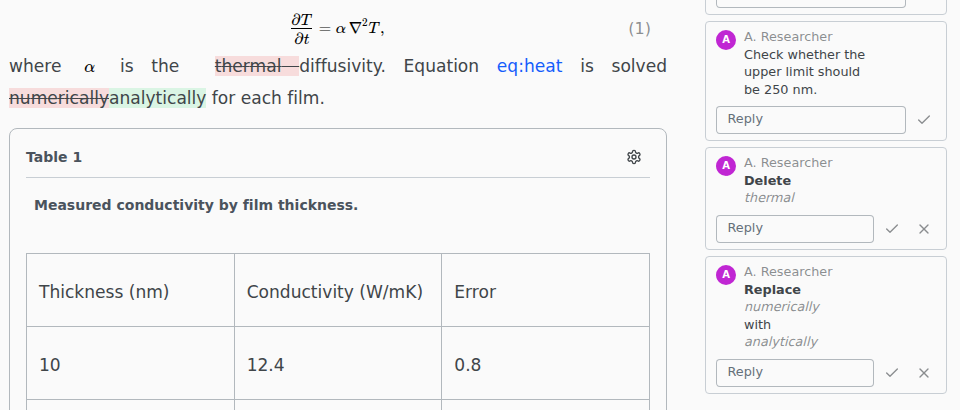This screenshot has height=410, width=960.
Task: Accept the Delete thermal suggestion
Action: pyautogui.click(x=892, y=229)
